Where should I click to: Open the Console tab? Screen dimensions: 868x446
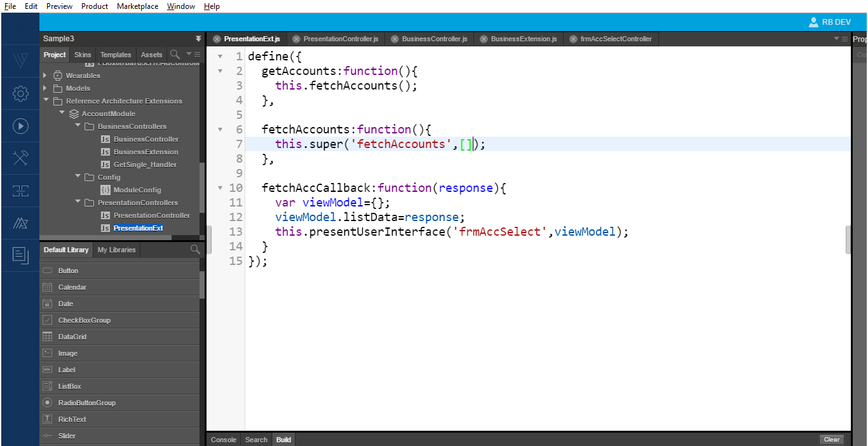point(224,440)
